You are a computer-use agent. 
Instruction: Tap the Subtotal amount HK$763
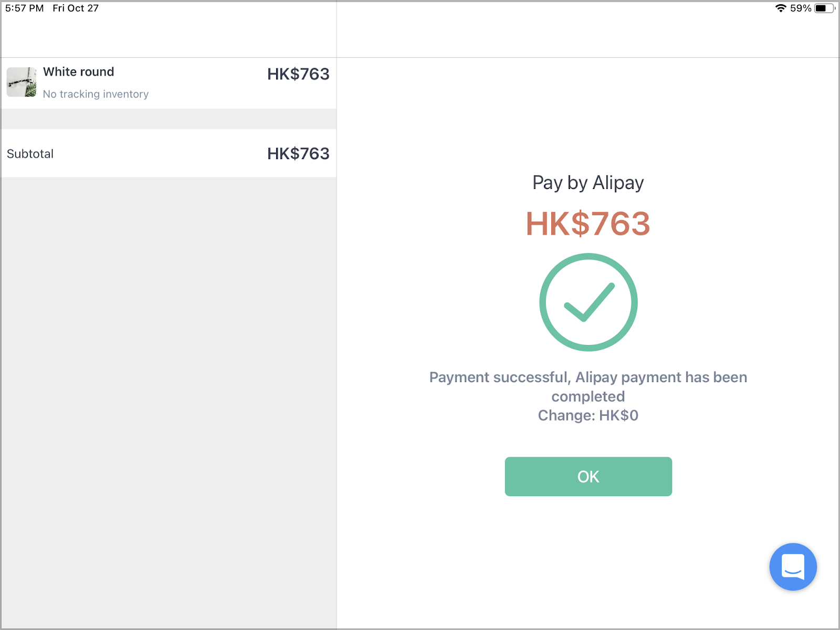click(298, 153)
